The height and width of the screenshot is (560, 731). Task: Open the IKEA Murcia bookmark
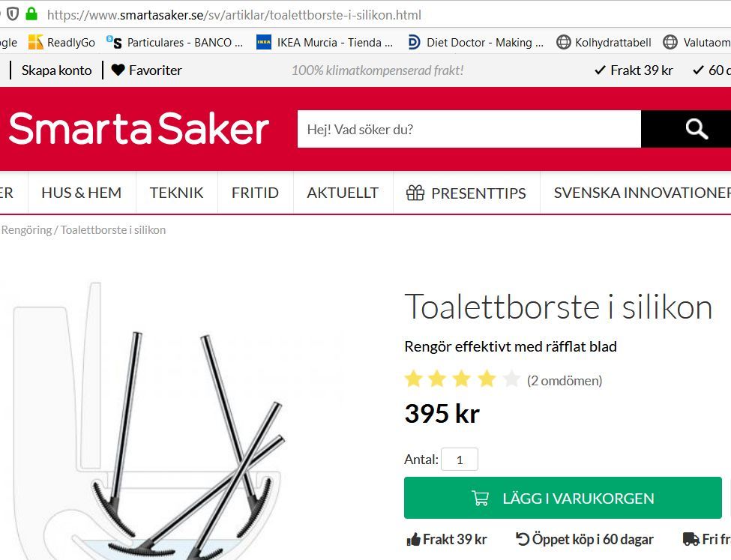[325, 43]
